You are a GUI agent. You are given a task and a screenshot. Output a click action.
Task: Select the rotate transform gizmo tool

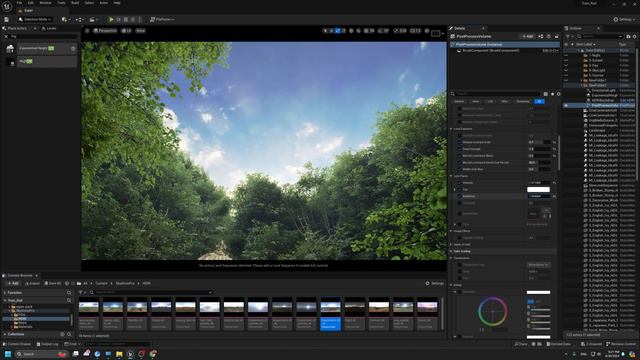(x=338, y=31)
